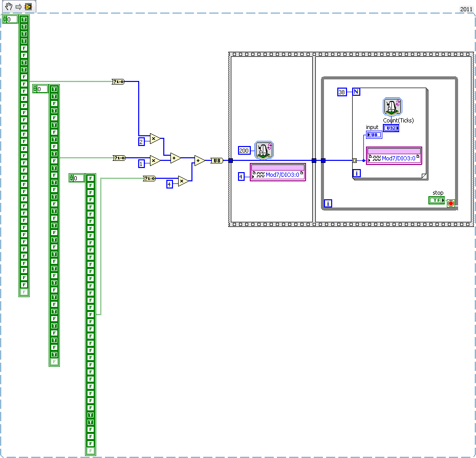This screenshot has width=476, height=458.
Task: Click the hand grab icon
Action: [x=9, y=7]
